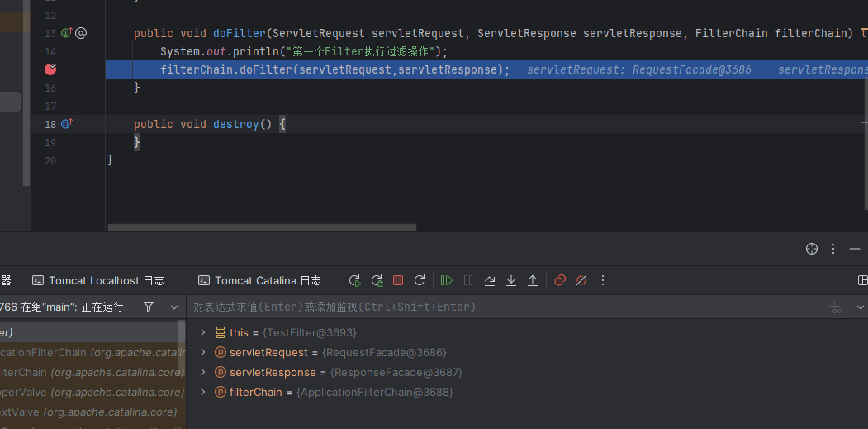
Task: Open the thread selector dropdown arrow
Action: [174, 307]
